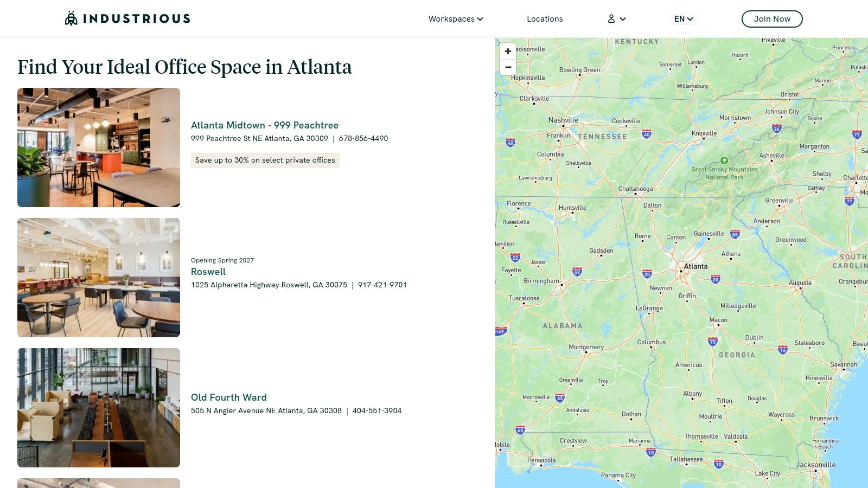
Task: Click Montgomery label on the map
Action: [586, 347]
